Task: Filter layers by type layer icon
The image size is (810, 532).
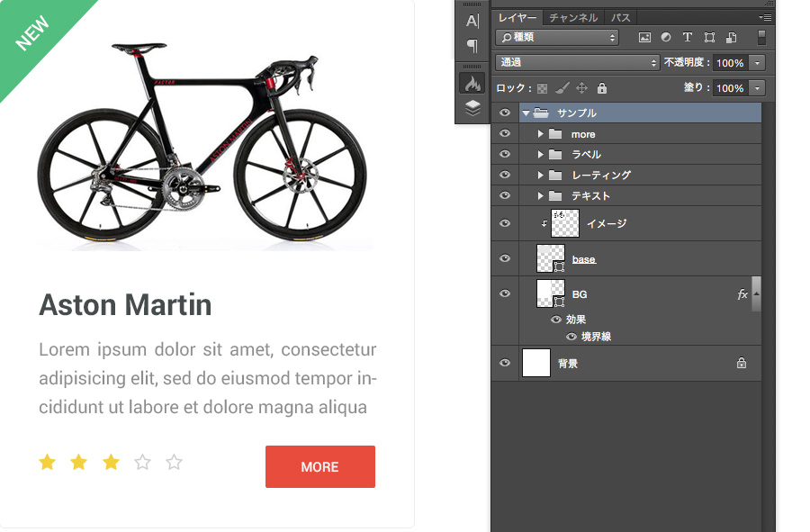Action: (687, 37)
